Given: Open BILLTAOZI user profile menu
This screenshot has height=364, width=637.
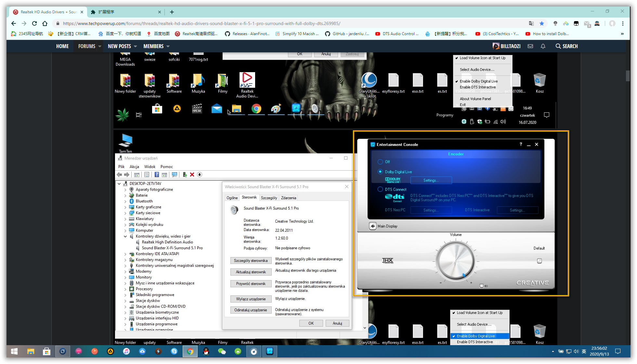Looking at the screenshot, I should pos(507,46).
